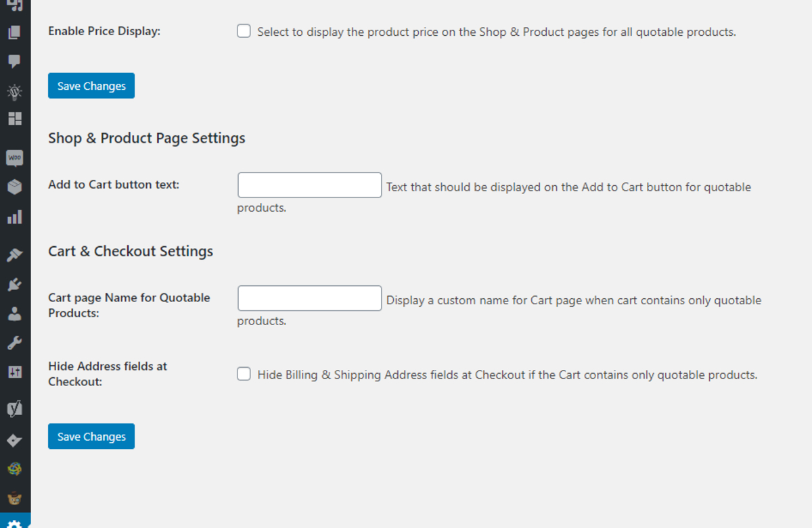Open Analytics bar chart icon
The height and width of the screenshot is (528, 812).
(14, 217)
